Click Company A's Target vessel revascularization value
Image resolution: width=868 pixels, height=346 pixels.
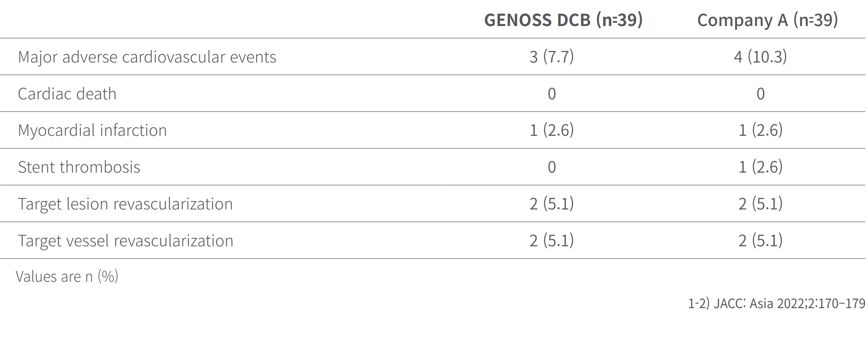760,241
